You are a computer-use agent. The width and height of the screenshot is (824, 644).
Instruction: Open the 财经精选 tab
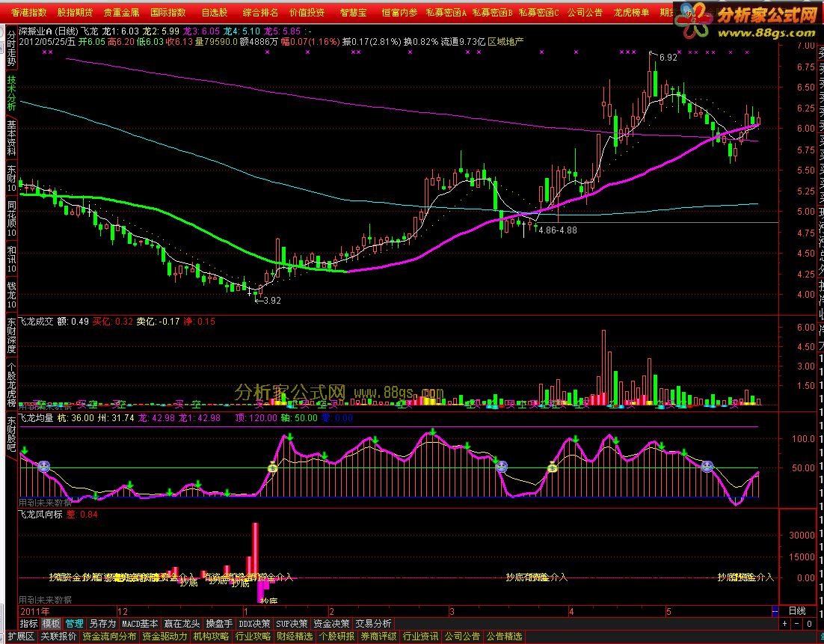[295, 637]
